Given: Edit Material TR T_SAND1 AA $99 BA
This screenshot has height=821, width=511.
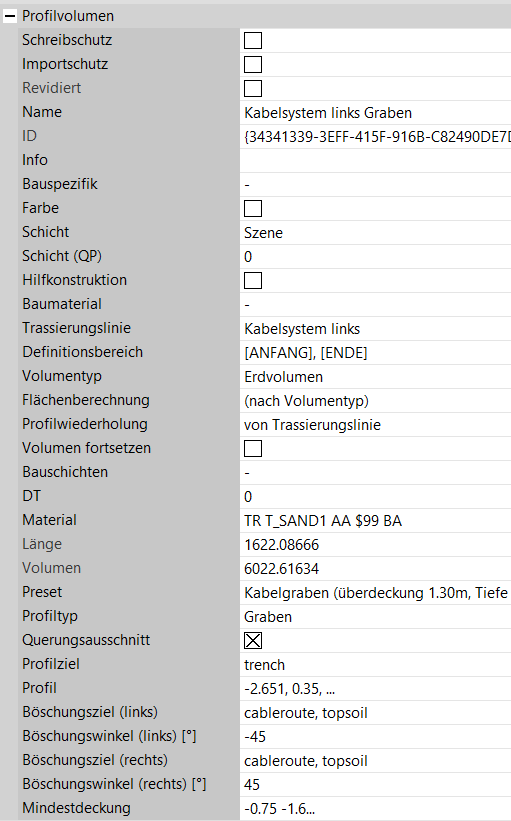Looking at the screenshot, I should coord(375,520).
